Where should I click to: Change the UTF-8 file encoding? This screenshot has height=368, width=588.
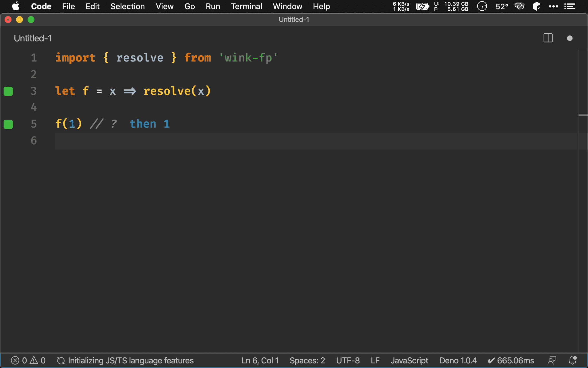[x=348, y=361]
